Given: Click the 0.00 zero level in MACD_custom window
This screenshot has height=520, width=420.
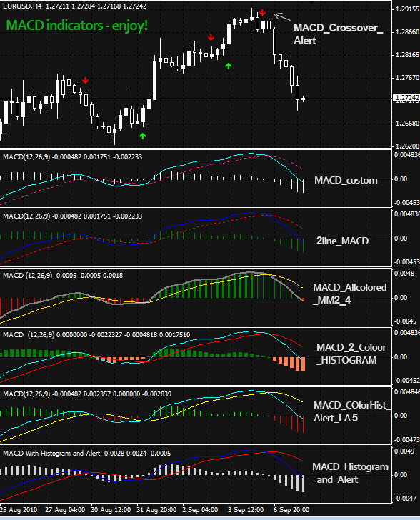Looking at the screenshot, I should (x=401, y=179).
